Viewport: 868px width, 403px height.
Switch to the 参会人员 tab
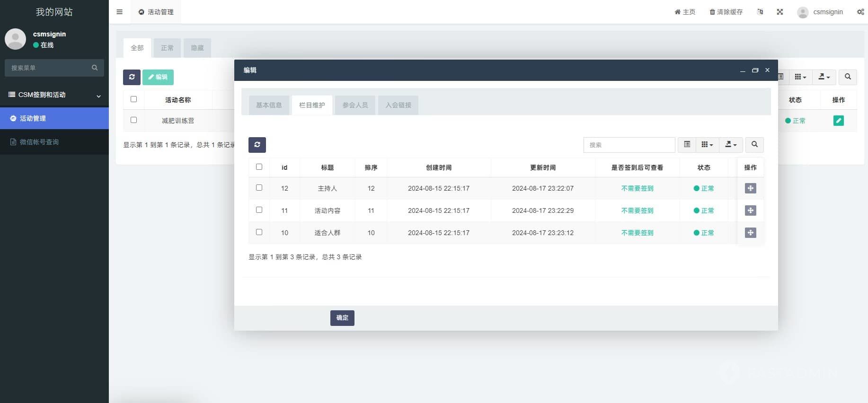355,105
